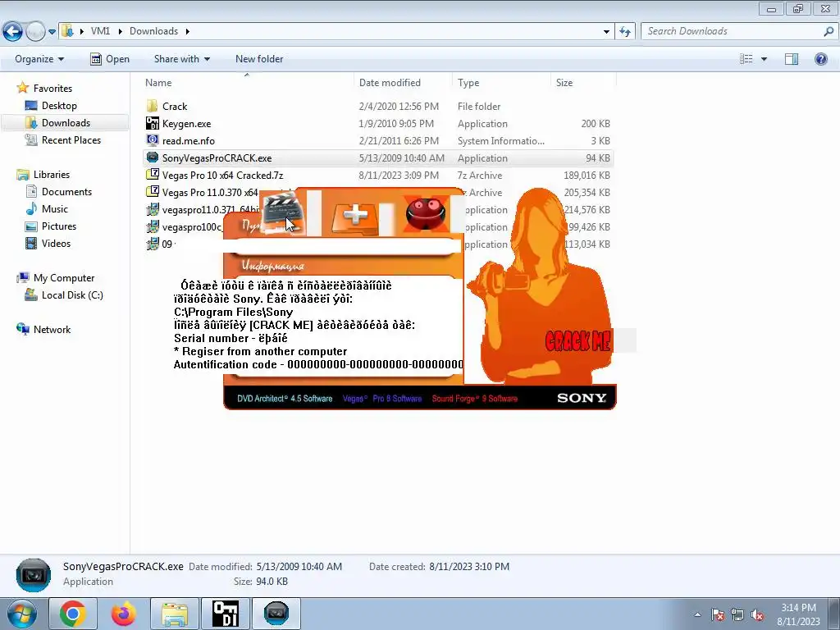
Task: Open the Share with menu
Action: point(181,59)
